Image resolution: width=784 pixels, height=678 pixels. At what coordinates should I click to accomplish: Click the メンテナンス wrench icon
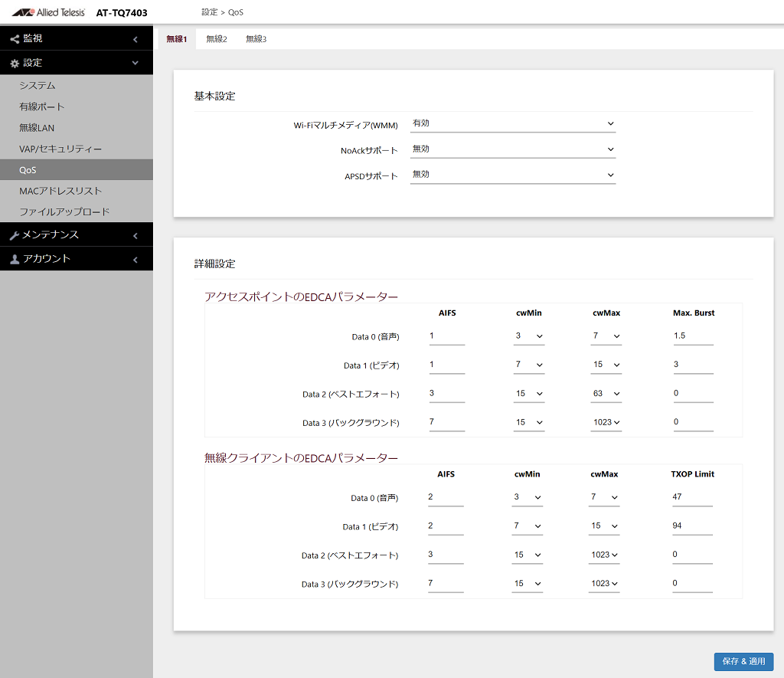[x=15, y=236]
